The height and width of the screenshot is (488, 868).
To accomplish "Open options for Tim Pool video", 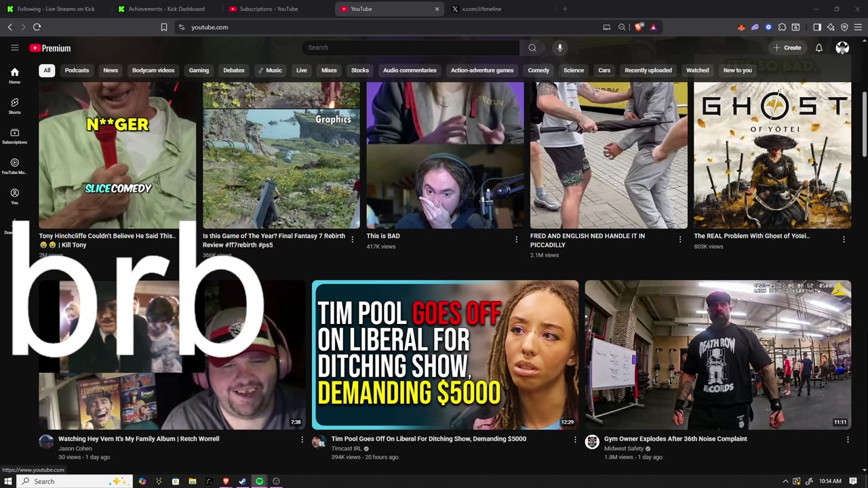I will 575,439.
